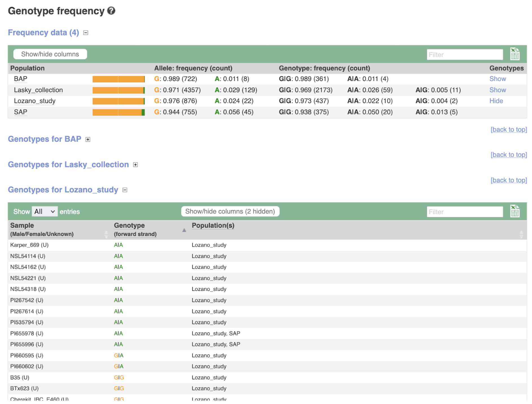The image size is (532, 404).
Task: Click Show/hide columns in frequency table
Action: (50, 54)
